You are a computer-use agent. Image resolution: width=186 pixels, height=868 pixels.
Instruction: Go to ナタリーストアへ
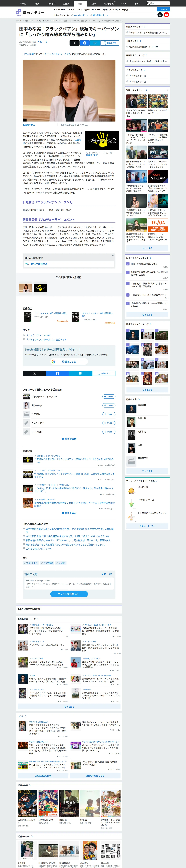pos(147,526)
